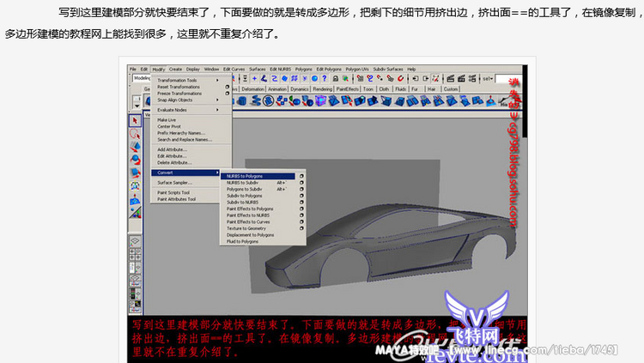The width and height of the screenshot is (644, 363).
Task: Open options box for Reset Transformations
Action: point(228,87)
